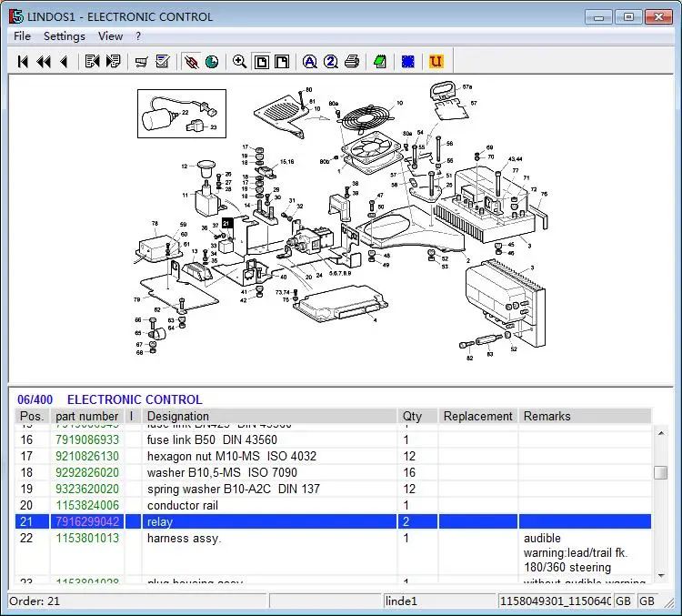Viewport: 682px width, 616px height.
Task: Click the blue circled A search icon
Action: (x=310, y=62)
